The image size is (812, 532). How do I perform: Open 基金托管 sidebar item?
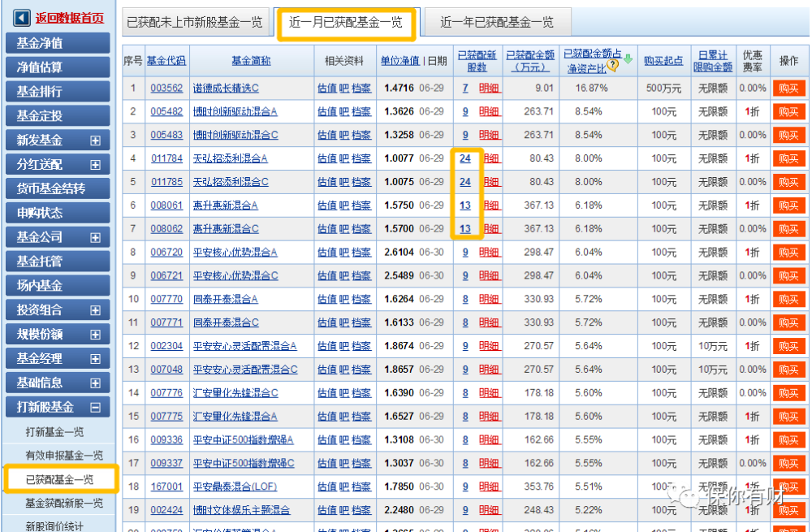click(x=58, y=262)
